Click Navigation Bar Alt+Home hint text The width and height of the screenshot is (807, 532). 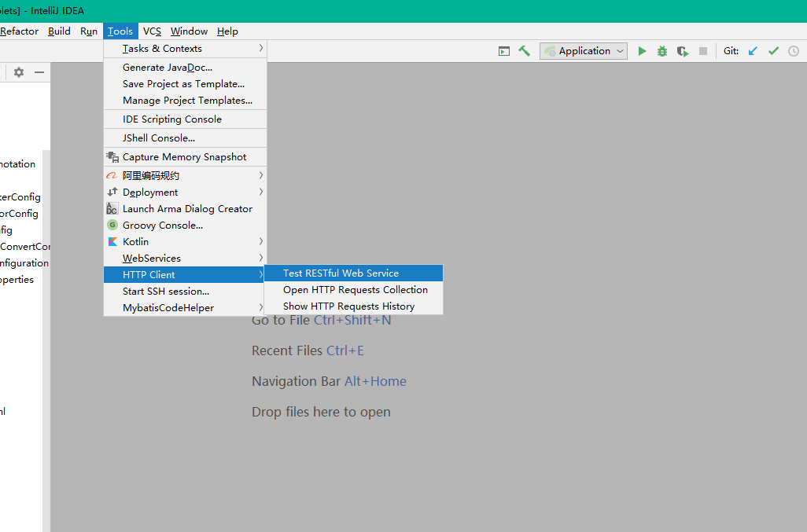pyautogui.click(x=329, y=381)
